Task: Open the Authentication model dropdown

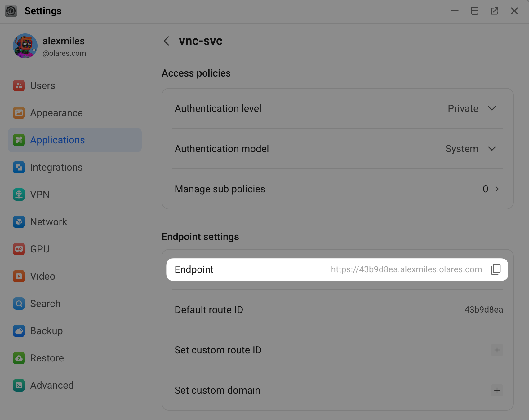Action: tap(470, 149)
